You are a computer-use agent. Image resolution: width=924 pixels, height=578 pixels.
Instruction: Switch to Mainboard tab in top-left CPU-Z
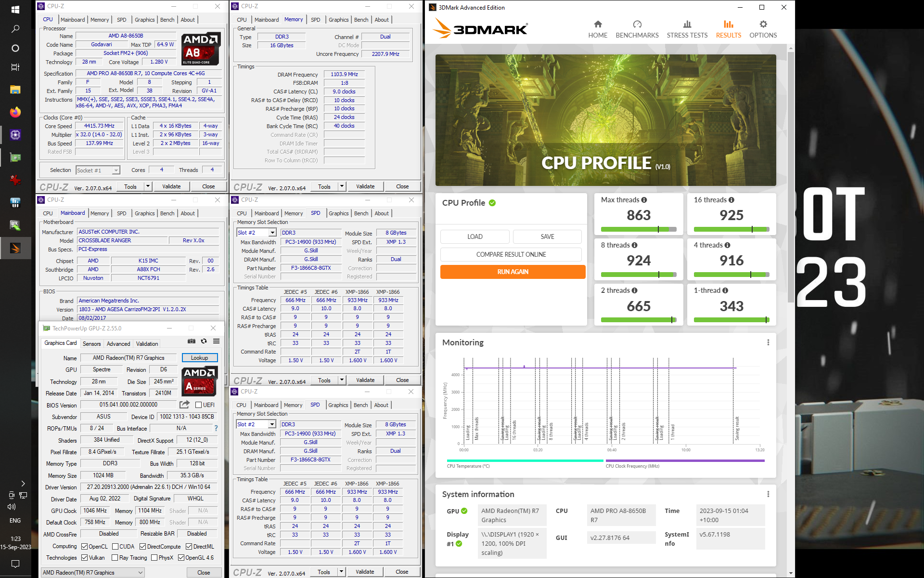click(x=73, y=20)
